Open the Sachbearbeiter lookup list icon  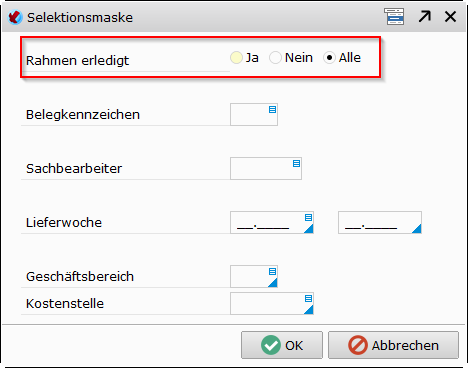pos(296,164)
